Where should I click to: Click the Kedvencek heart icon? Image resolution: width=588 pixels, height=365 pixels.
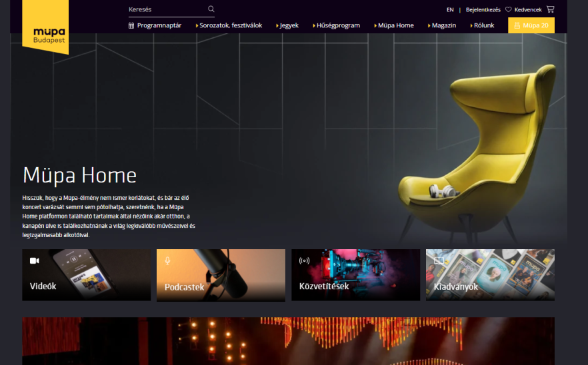[508, 10]
